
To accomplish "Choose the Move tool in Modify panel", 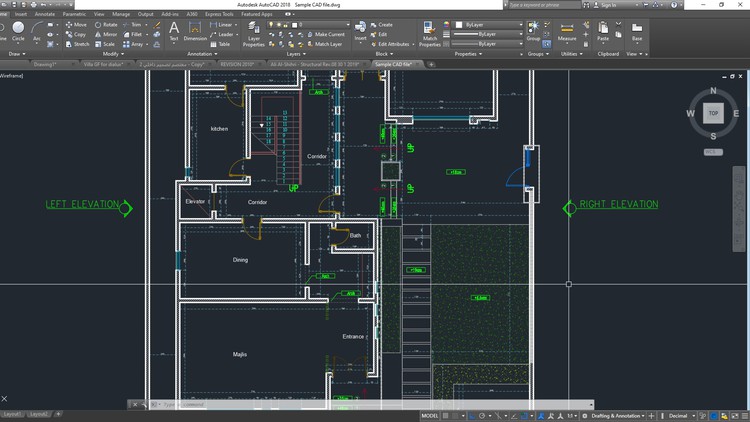I will point(75,24).
